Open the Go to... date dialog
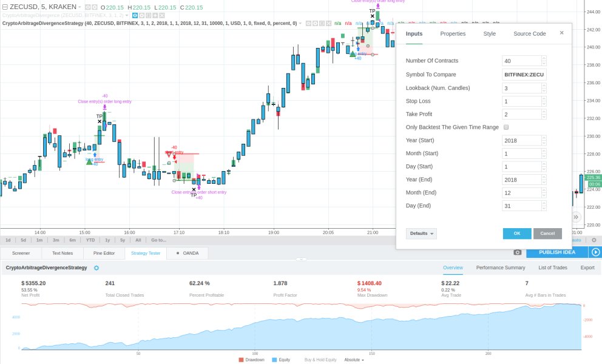This screenshot has width=602, height=364. [x=158, y=240]
